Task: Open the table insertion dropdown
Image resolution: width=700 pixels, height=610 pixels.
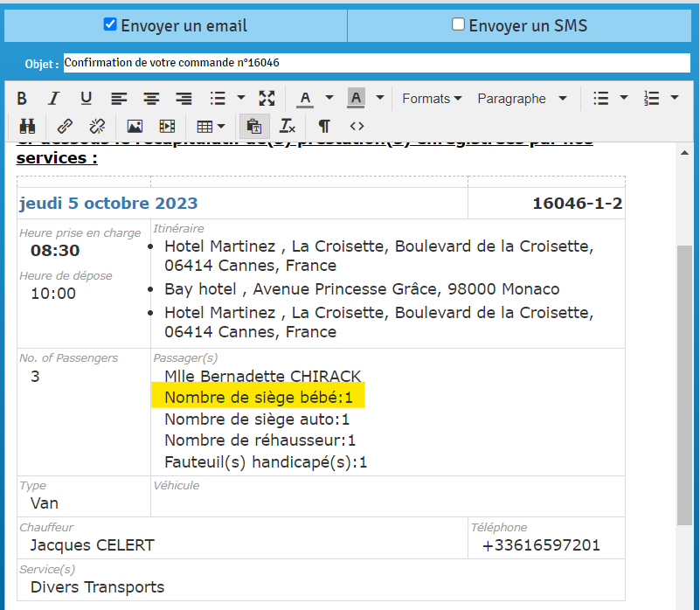Action: click(x=211, y=126)
